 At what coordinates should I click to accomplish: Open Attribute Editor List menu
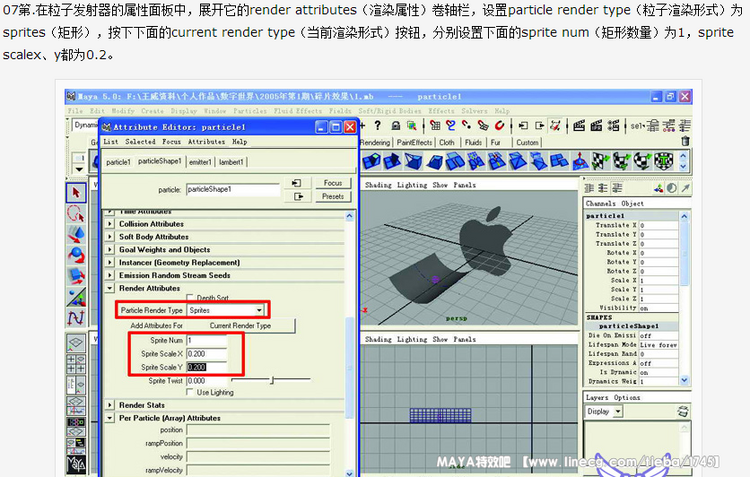click(110, 142)
